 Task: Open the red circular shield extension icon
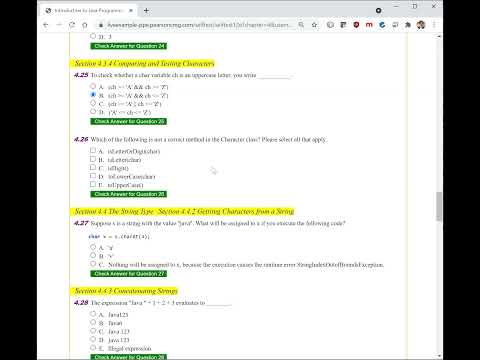tap(356, 25)
